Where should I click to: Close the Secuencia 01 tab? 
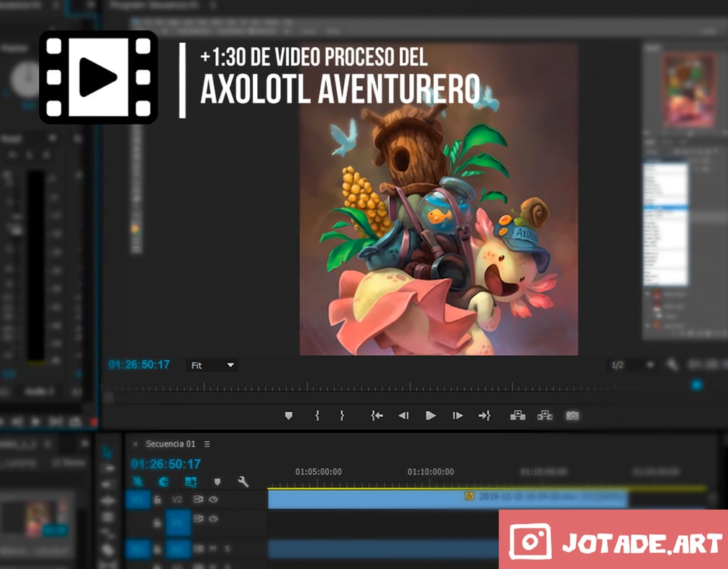[135, 444]
